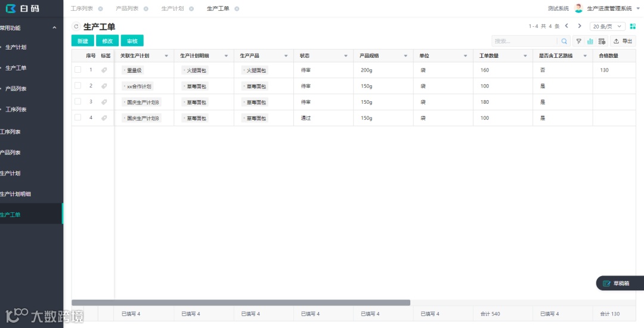Close the 工序列表 tab
Viewport: 644px width, 328px height.
tap(101, 8)
